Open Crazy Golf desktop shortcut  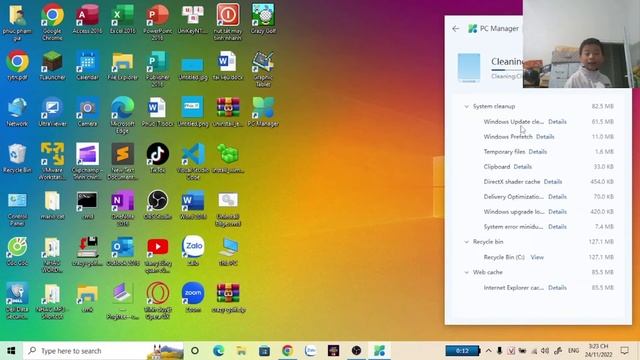263,19
